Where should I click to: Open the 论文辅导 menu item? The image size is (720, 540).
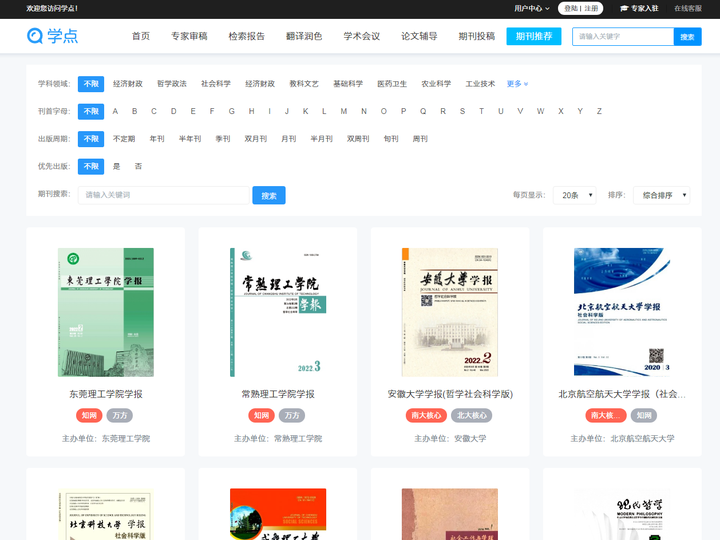419,36
